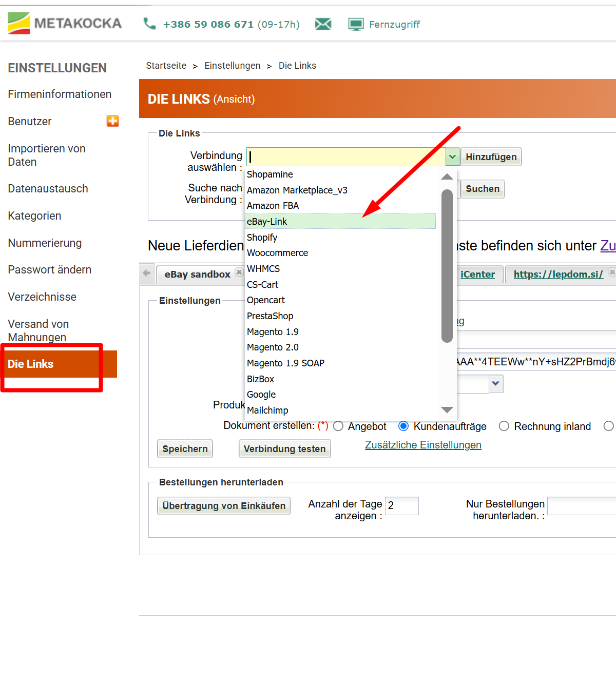Choose Amazon FBA from the list
Image resolution: width=616 pixels, height=685 pixels.
pos(341,206)
